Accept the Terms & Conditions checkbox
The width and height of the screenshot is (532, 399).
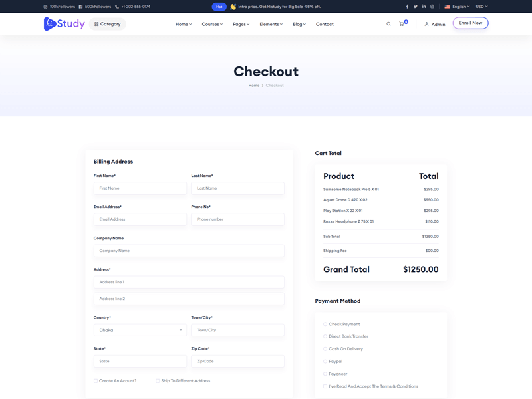tap(325, 386)
